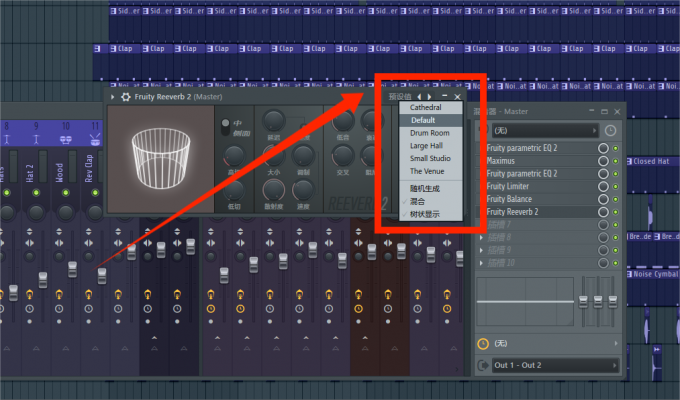Screen dimensions: 680x400
Task: Toggle 混合 in the preset menu
Action: point(431,201)
